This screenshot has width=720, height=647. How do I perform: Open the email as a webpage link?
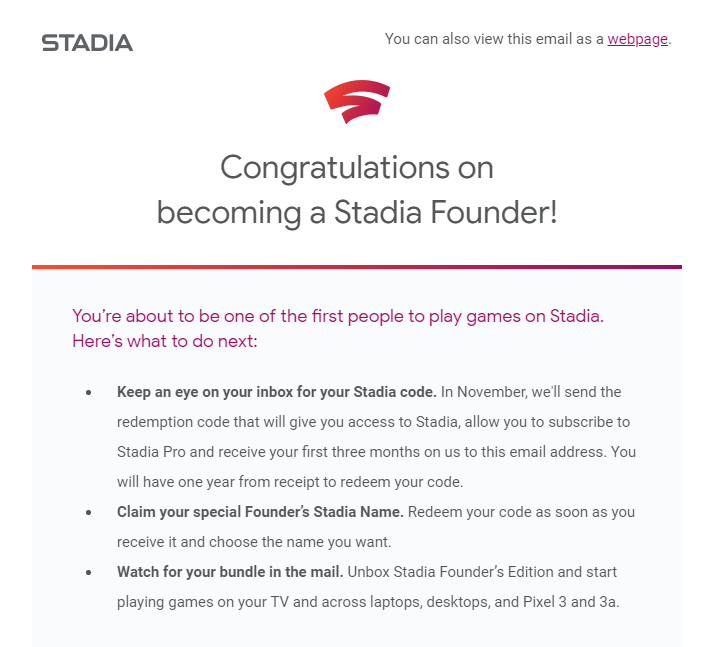pos(637,39)
